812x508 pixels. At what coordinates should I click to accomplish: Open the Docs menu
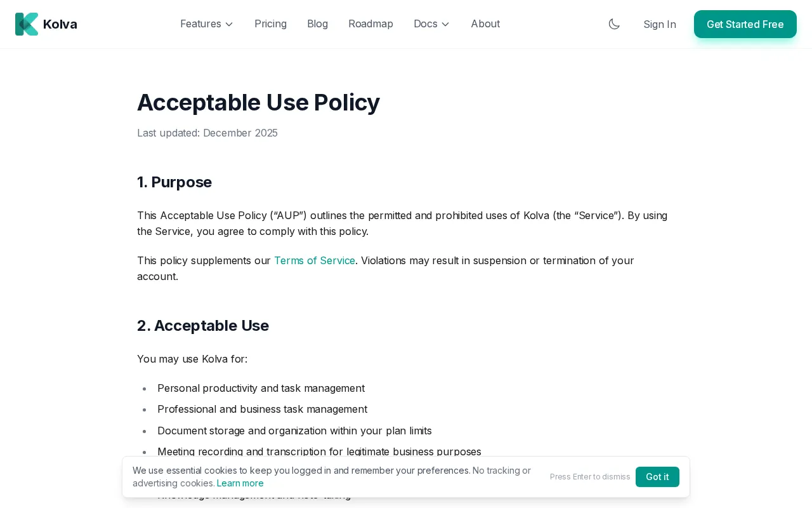point(431,24)
